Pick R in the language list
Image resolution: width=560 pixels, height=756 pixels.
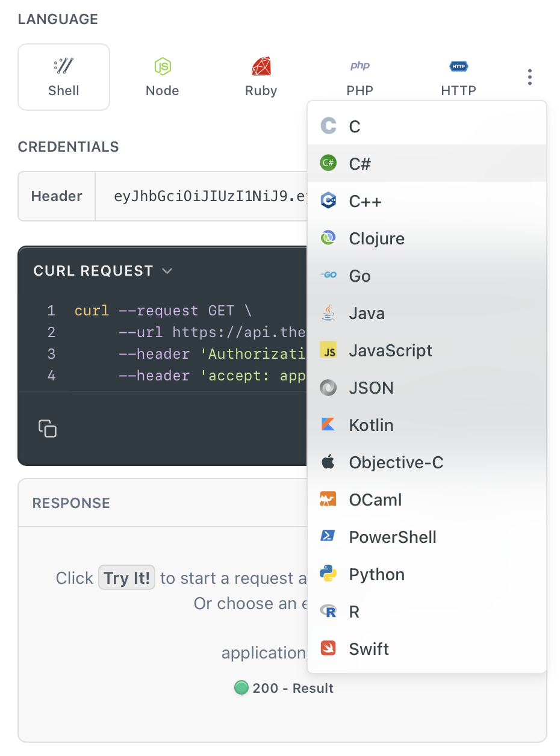(427, 611)
